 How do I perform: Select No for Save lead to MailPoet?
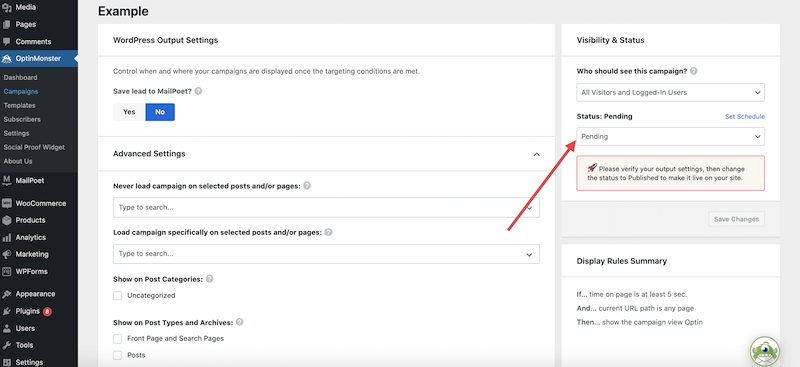pyautogui.click(x=160, y=112)
